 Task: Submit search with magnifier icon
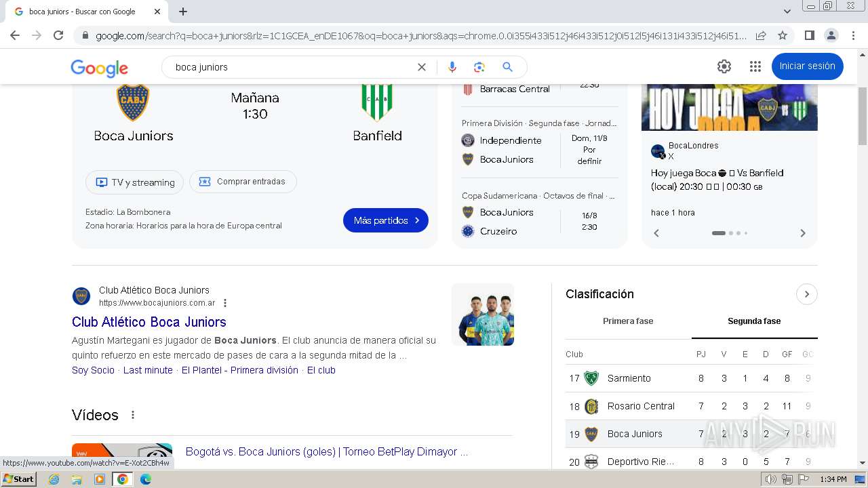pos(507,67)
